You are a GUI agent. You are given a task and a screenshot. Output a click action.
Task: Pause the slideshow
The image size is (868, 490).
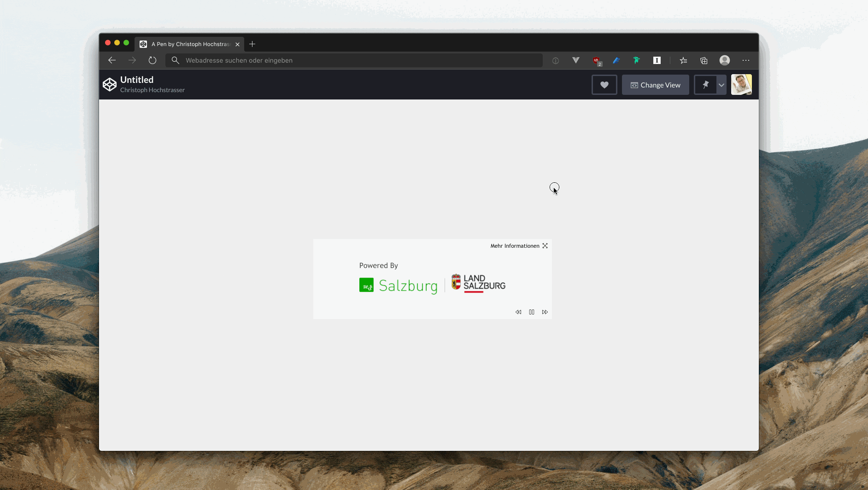click(532, 312)
